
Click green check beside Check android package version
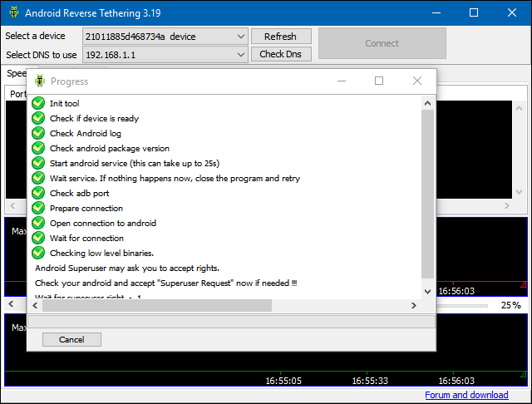click(38, 148)
